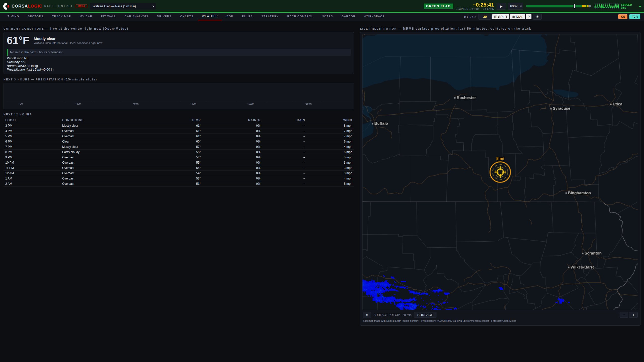Switch to the RACE CONTROL tab
644x362 pixels.
coord(300,16)
